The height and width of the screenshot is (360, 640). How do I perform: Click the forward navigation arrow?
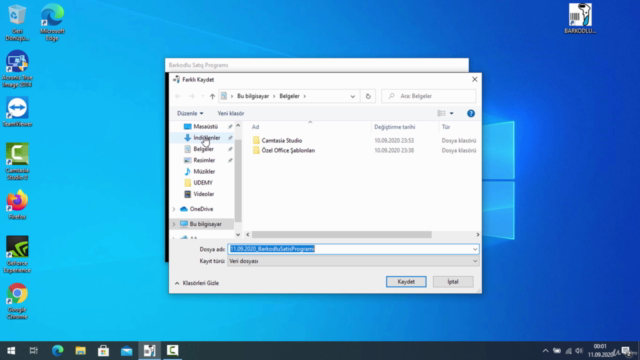coord(191,96)
